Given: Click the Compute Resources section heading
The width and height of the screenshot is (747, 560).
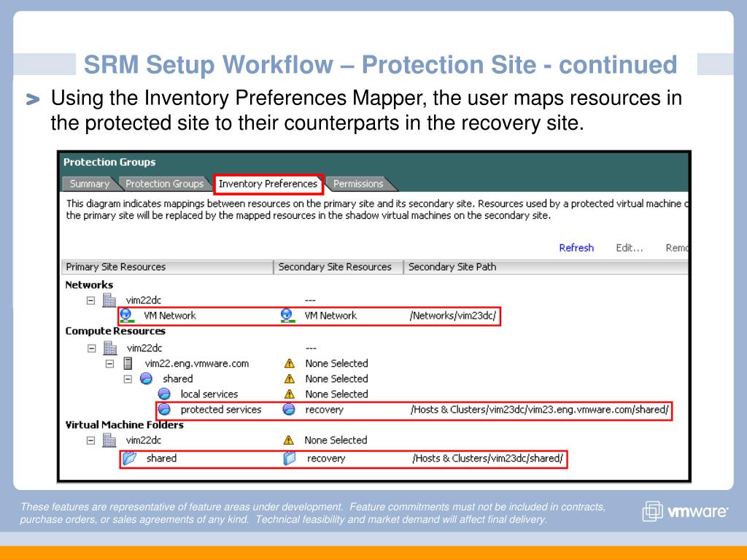Looking at the screenshot, I should 115,331.
